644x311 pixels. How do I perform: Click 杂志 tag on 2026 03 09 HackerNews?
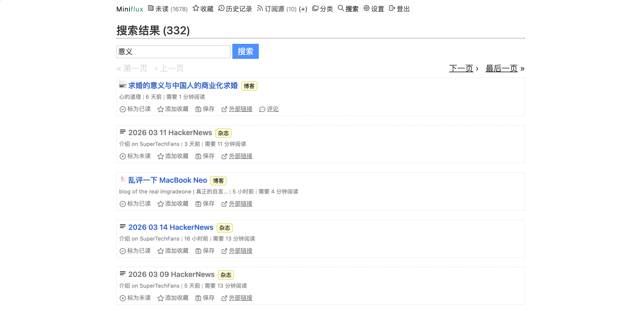(226, 275)
